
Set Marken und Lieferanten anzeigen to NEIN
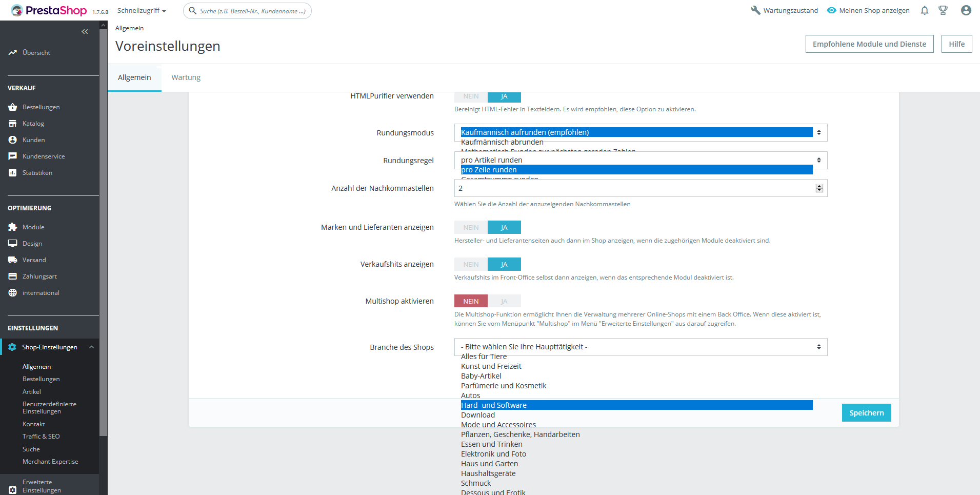(x=471, y=227)
